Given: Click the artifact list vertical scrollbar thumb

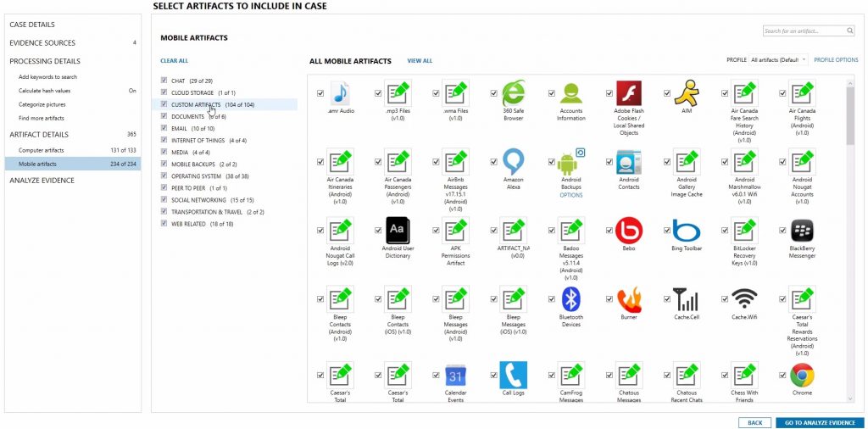Looking at the screenshot, I should (850, 115).
